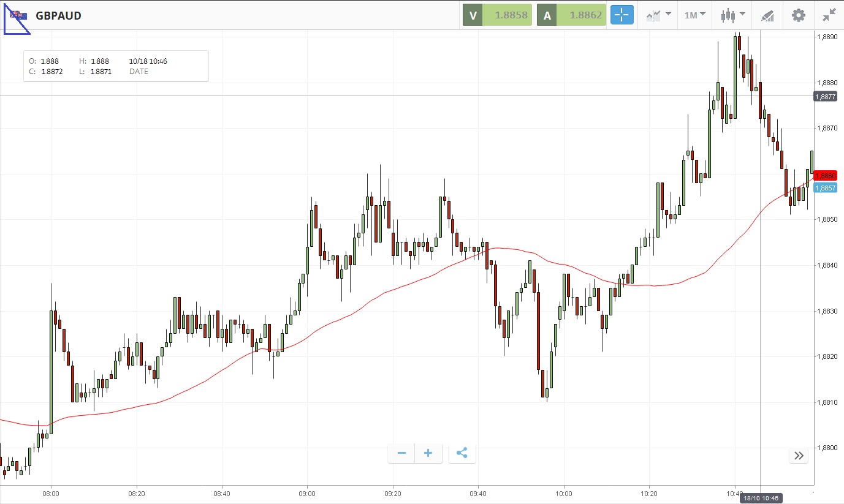Click the red 1.8860 price label
This screenshot has width=844, height=504.
pos(826,176)
